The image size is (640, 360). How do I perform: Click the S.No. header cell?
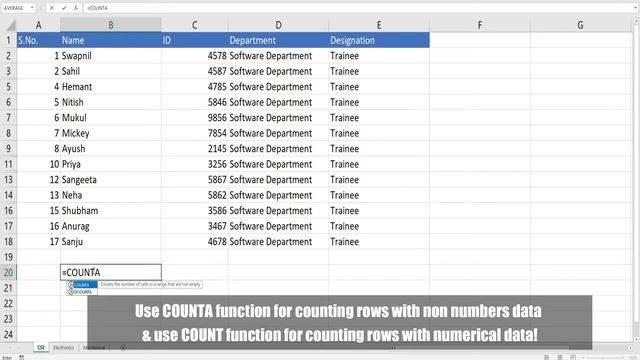click(x=38, y=40)
